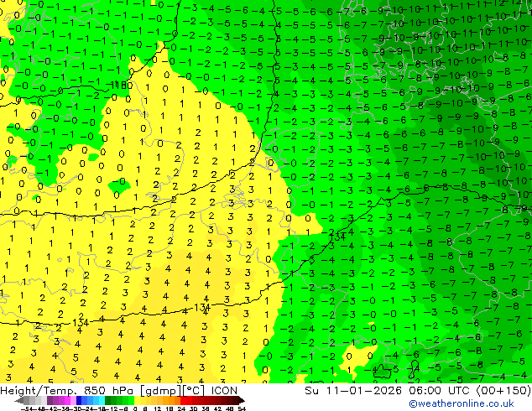Click the '1180' contour label on the map
This screenshot has width=532, height=411.
click(122, 85)
